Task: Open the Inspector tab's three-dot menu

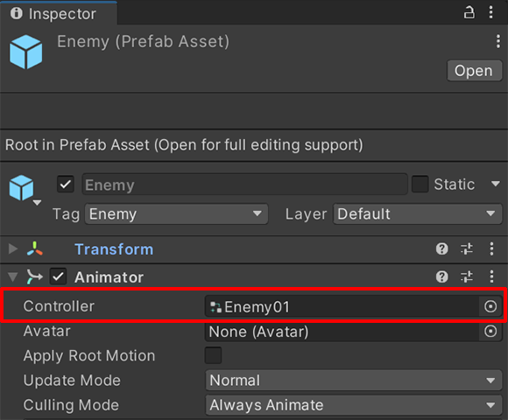Action: tap(490, 12)
